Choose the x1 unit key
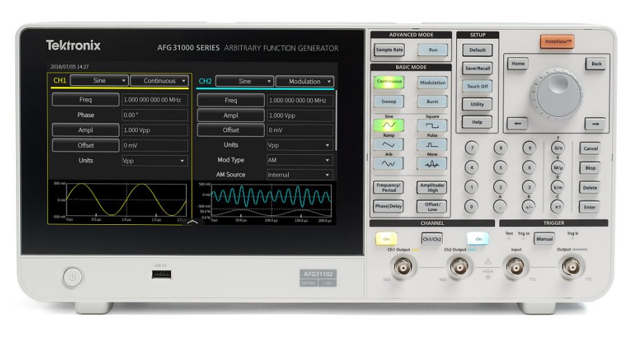 (557, 206)
